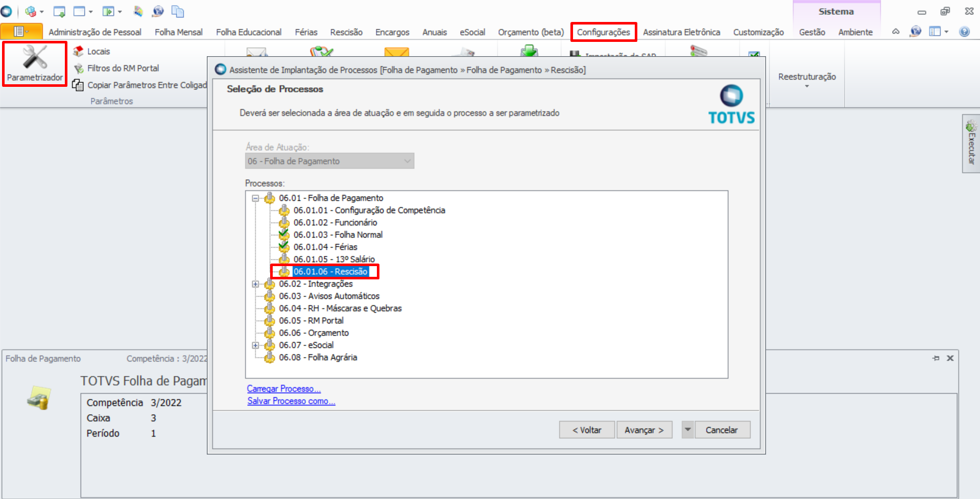Switch to the eSocial ribbon tab
Image resolution: width=980 pixels, height=499 pixels.
472,32
